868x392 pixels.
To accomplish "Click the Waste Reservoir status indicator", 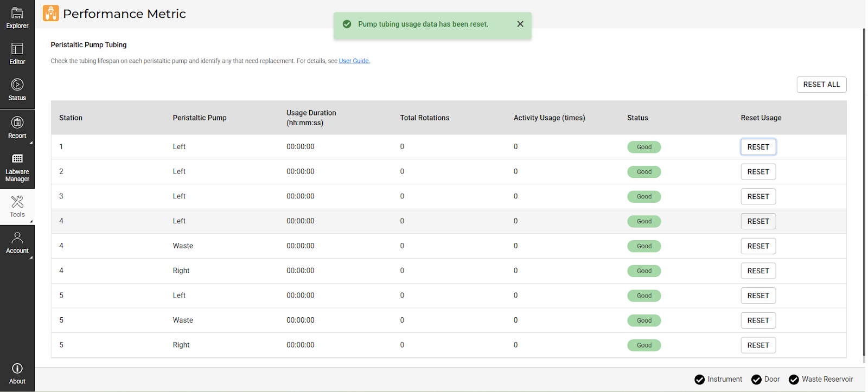I will [821, 380].
